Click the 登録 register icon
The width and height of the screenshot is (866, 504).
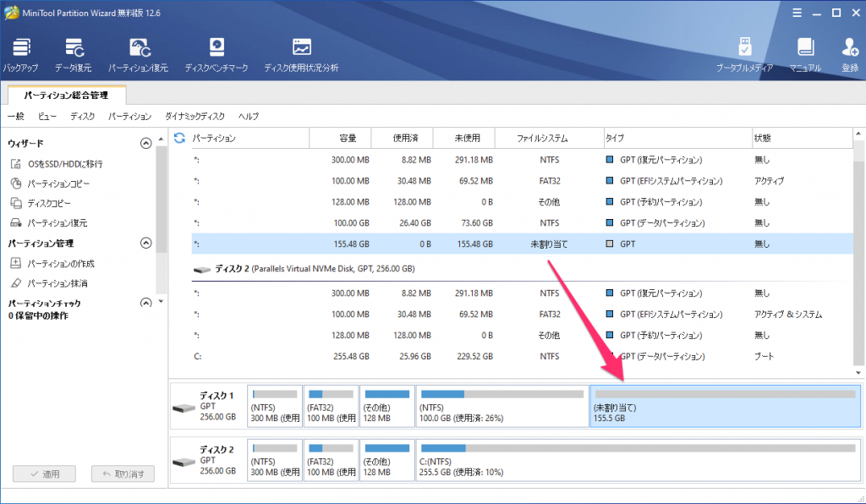coord(850,55)
